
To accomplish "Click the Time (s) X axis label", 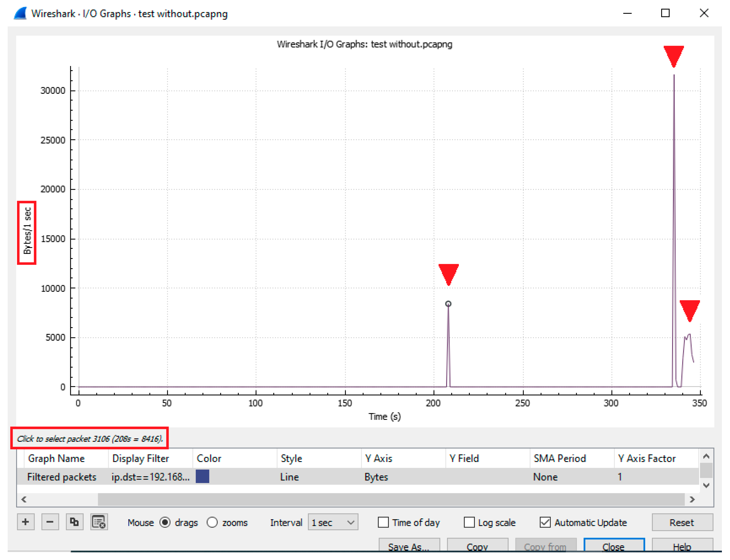I will pyautogui.click(x=384, y=417).
